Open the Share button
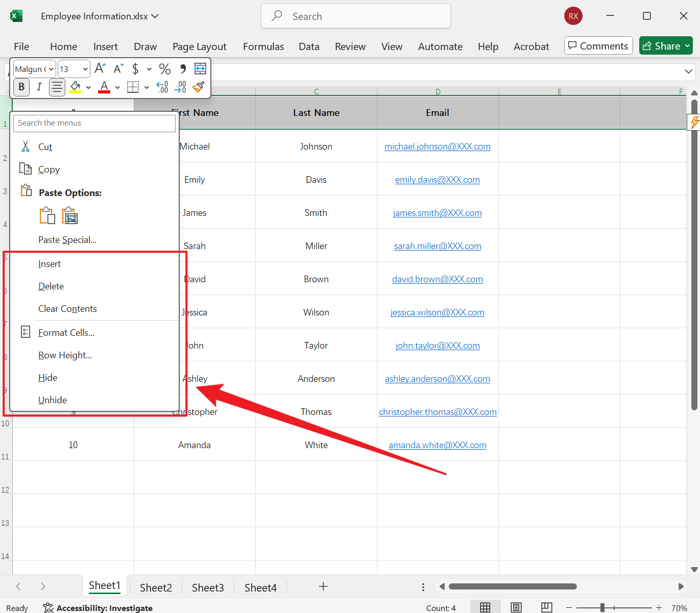Screen dimensions: 700x613 click(x=666, y=45)
